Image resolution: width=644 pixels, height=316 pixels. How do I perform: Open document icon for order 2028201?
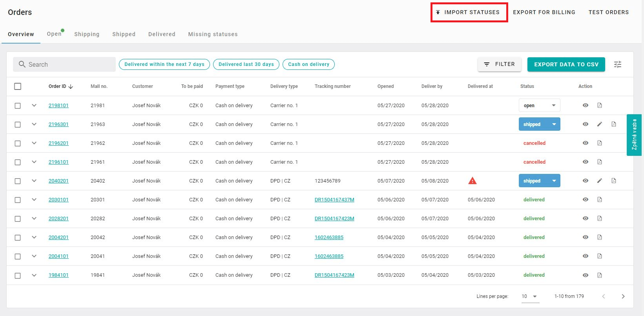click(x=600, y=218)
